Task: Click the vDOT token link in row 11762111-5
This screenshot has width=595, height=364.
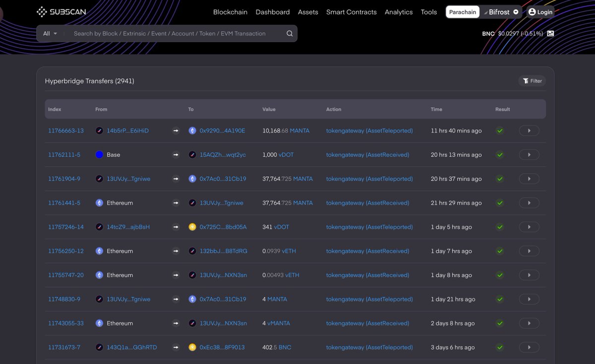Action: [x=286, y=155]
